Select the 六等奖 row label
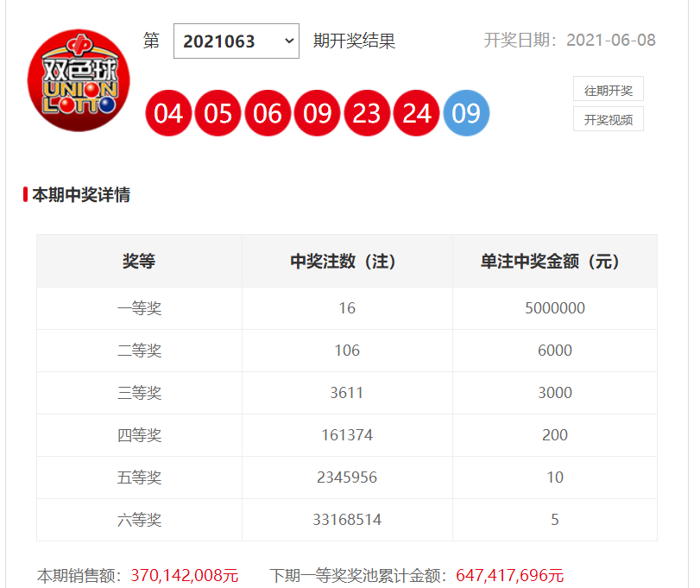Image resolution: width=700 pixels, height=588 pixels. pos(139,520)
